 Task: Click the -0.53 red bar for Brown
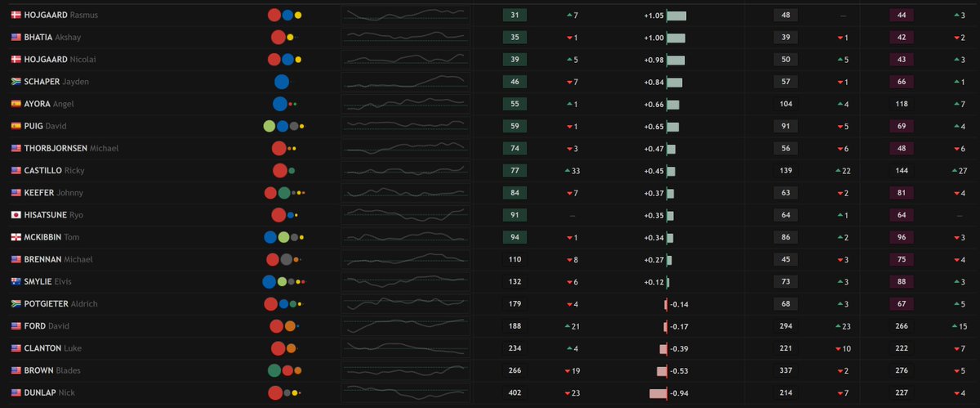(661, 370)
